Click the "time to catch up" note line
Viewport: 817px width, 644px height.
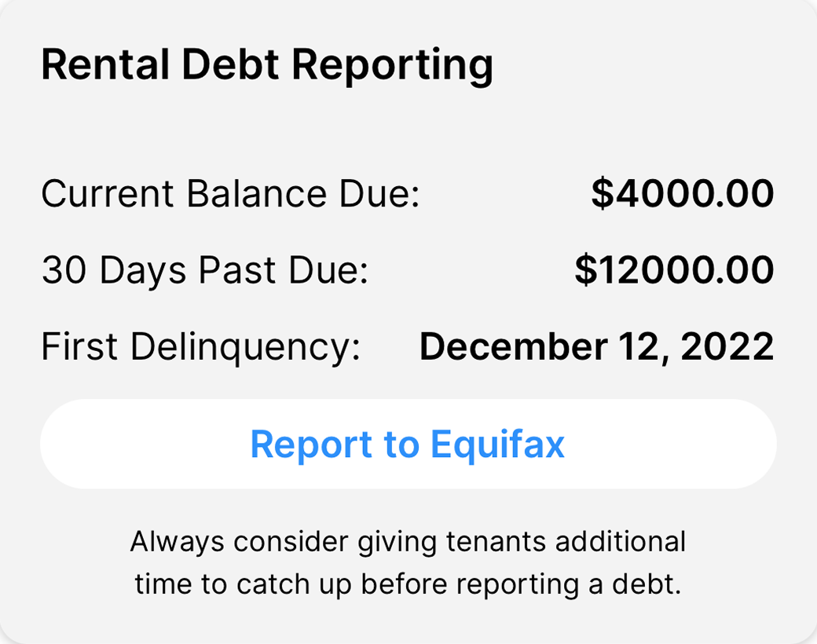click(408, 584)
